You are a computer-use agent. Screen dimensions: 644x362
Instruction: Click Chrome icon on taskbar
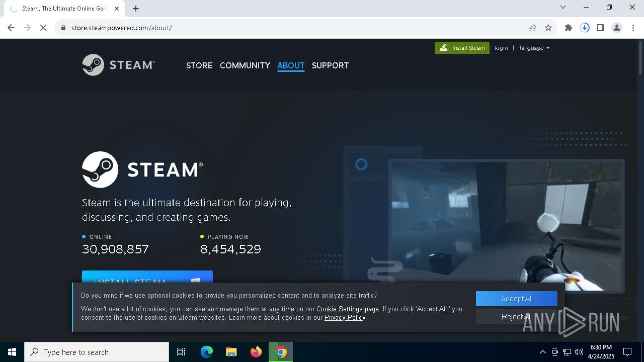(x=281, y=352)
